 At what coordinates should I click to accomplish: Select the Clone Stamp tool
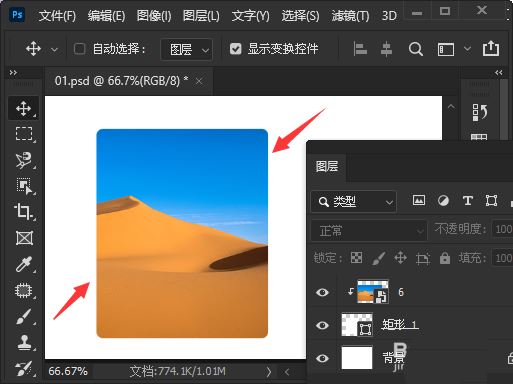24,342
